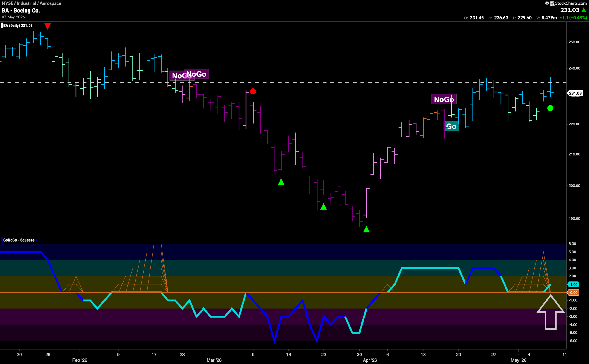The image size is (589, 364).
Task: Click the BA - Boeing Co. title
Action: [21, 11]
